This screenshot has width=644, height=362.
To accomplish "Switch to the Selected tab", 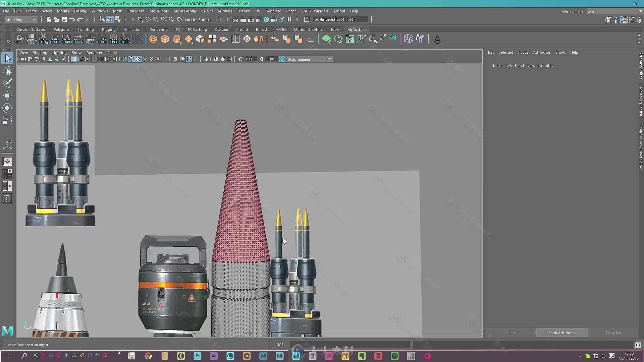I will click(x=505, y=52).
